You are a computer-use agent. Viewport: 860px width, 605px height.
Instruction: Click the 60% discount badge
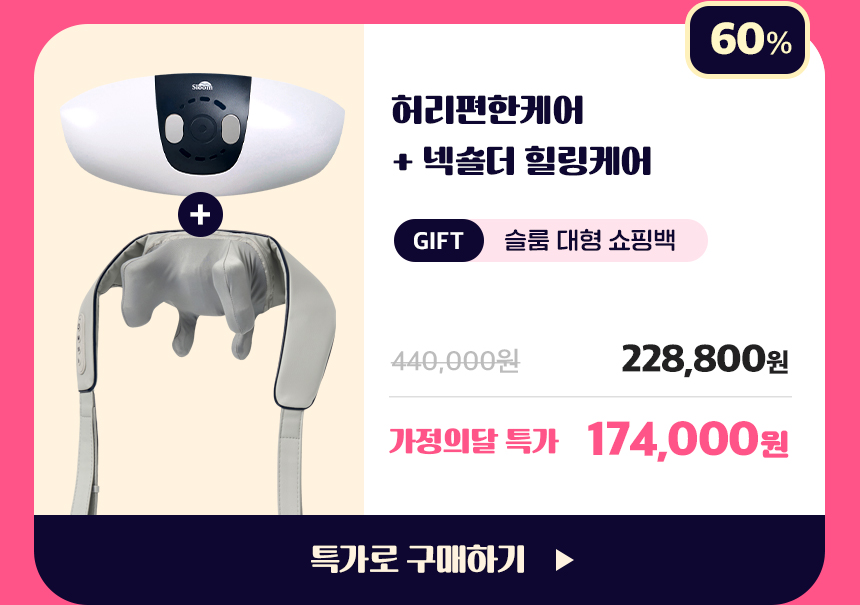tap(747, 40)
